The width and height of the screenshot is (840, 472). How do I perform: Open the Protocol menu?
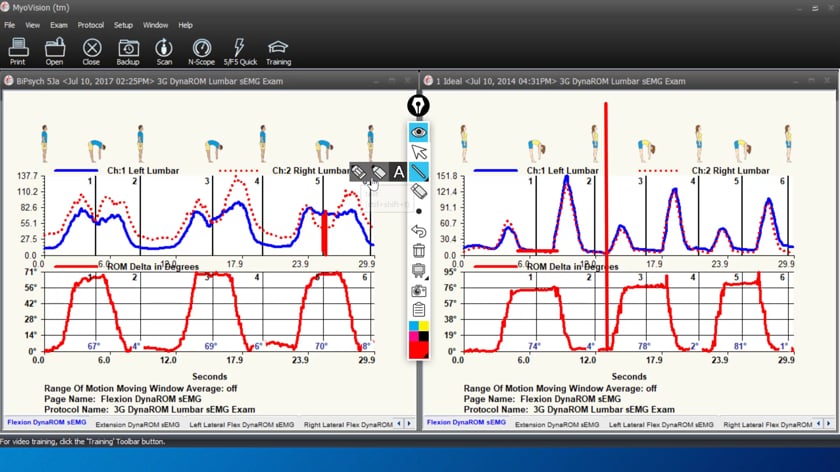coord(91,25)
